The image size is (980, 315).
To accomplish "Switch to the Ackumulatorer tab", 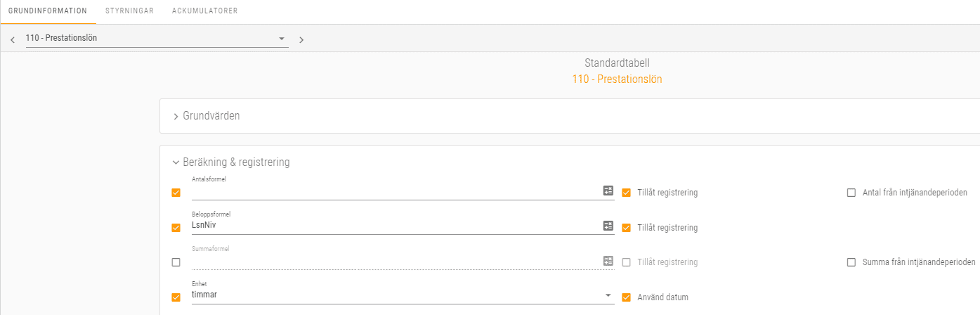I will point(204,11).
